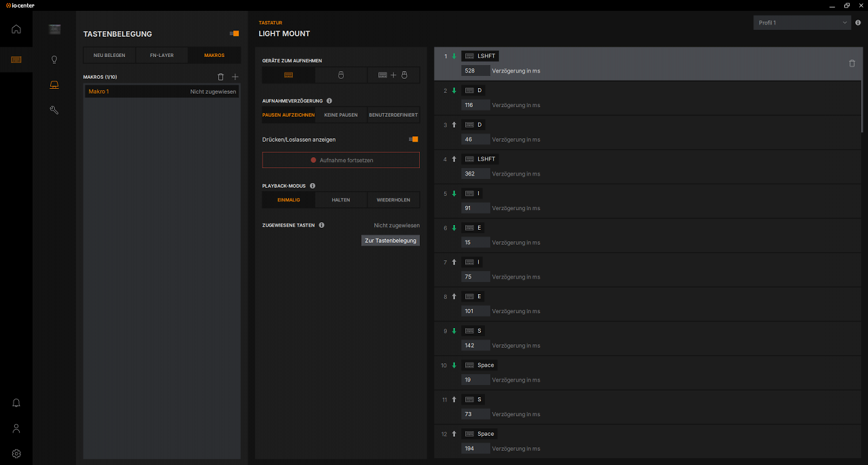
Task: Select the Keine Pausen delay option
Action: coord(341,115)
